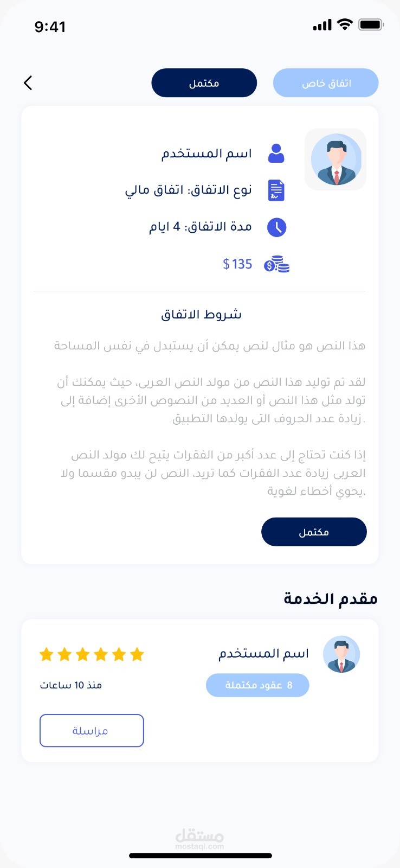Click the مكتمل button under agreement terms
The width and height of the screenshot is (400, 868).
click(x=314, y=532)
